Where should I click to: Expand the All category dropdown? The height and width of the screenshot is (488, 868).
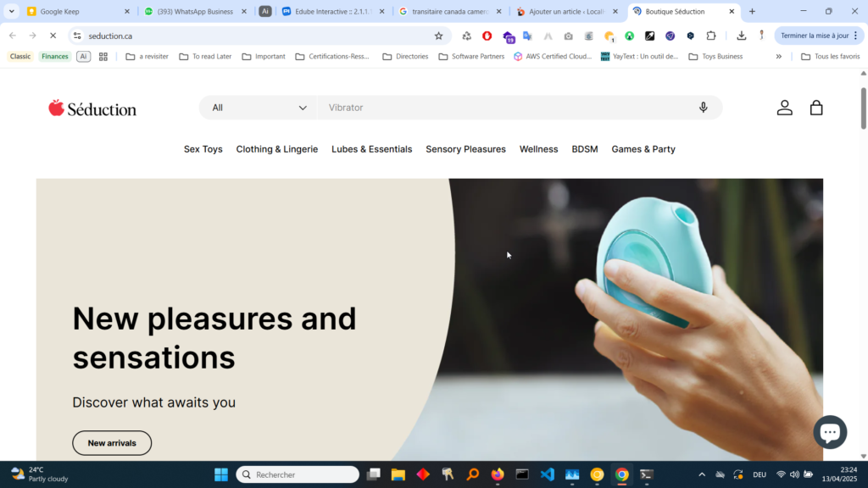[x=259, y=108]
